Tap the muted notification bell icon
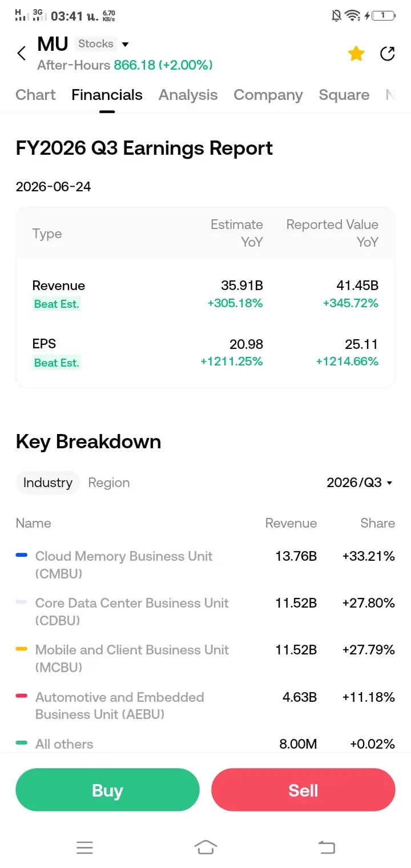 coord(336,15)
